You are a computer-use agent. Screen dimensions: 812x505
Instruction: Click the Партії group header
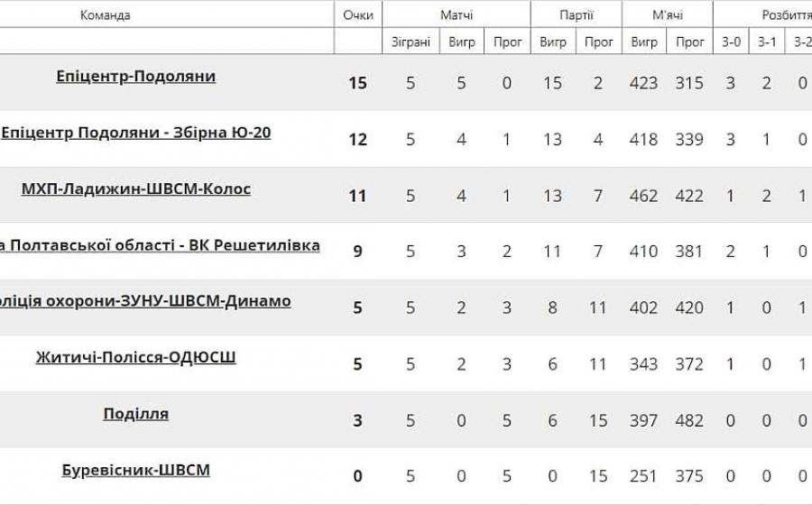[576, 15]
